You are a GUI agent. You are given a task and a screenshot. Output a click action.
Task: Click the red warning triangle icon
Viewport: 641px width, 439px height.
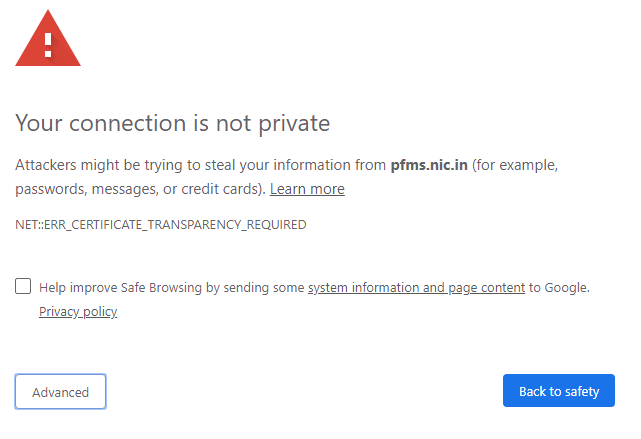tap(48, 39)
